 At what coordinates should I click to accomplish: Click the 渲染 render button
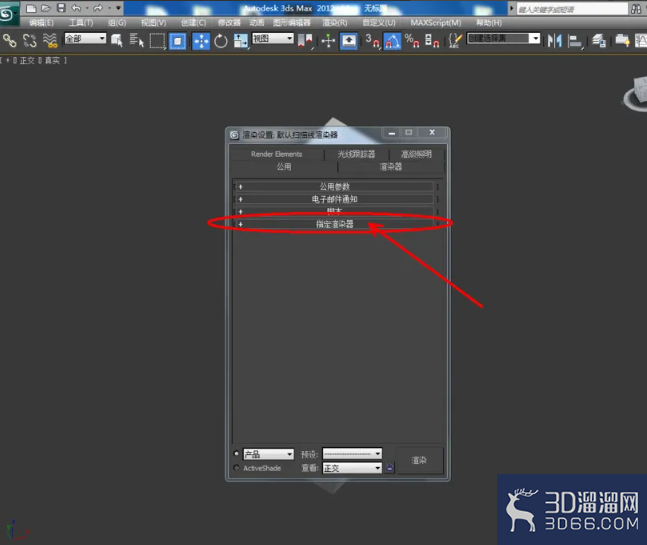pyautogui.click(x=419, y=460)
